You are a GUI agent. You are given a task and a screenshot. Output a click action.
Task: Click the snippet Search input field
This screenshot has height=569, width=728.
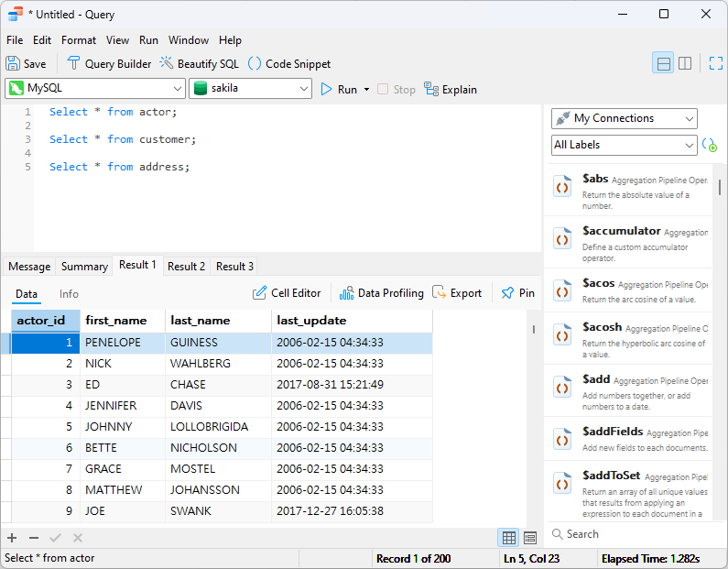coord(632,534)
